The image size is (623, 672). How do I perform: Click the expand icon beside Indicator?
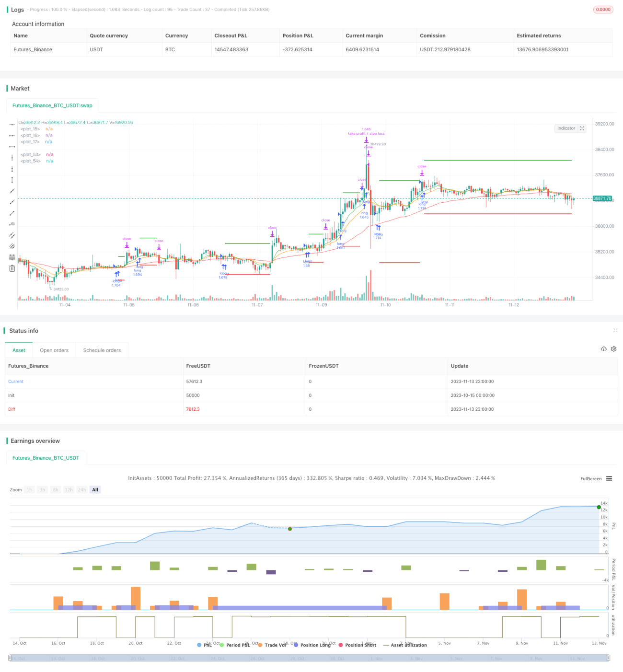click(582, 128)
